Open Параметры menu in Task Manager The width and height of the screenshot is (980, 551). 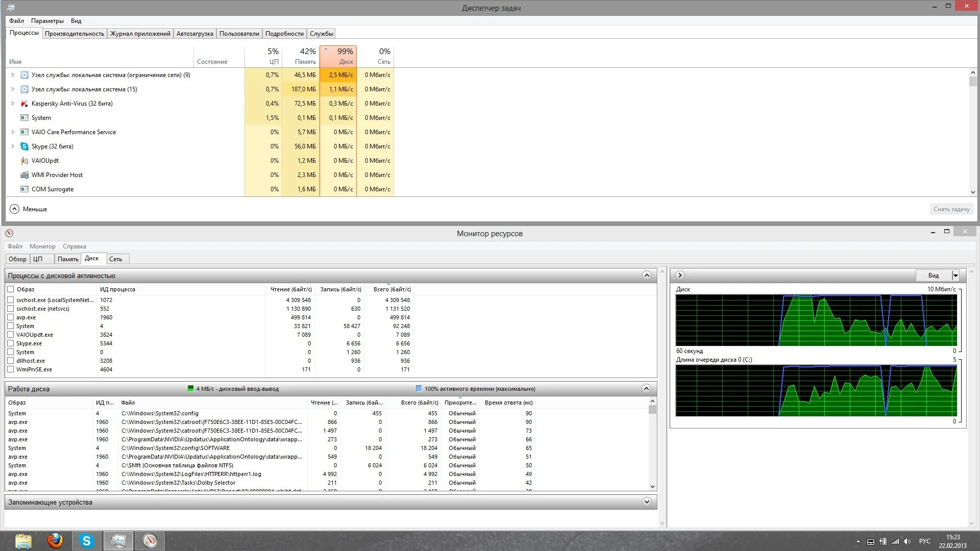tap(47, 21)
